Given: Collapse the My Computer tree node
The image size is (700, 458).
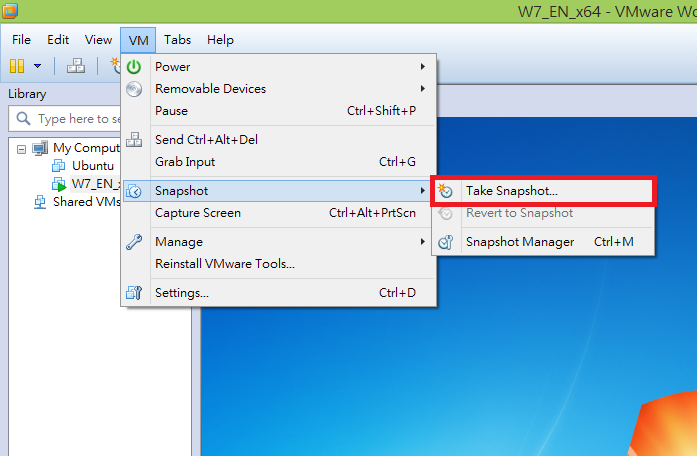Looking at the screenshot, I should (x=23, y=148).
